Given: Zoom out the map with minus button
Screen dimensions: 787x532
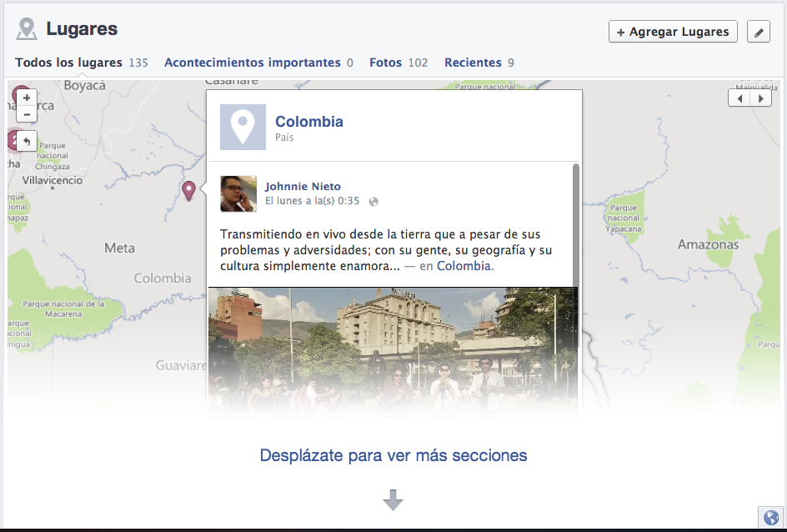Looking at the screenshot, I should tap(27, 114).
